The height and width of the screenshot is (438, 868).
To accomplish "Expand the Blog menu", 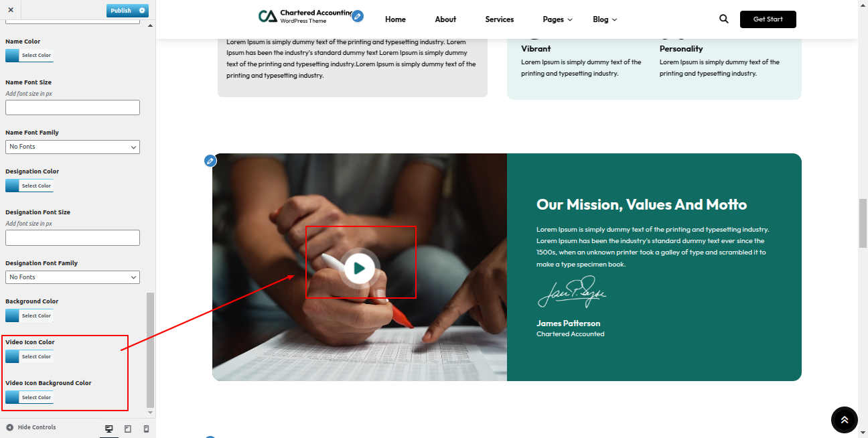I will (x=605, y=19).
